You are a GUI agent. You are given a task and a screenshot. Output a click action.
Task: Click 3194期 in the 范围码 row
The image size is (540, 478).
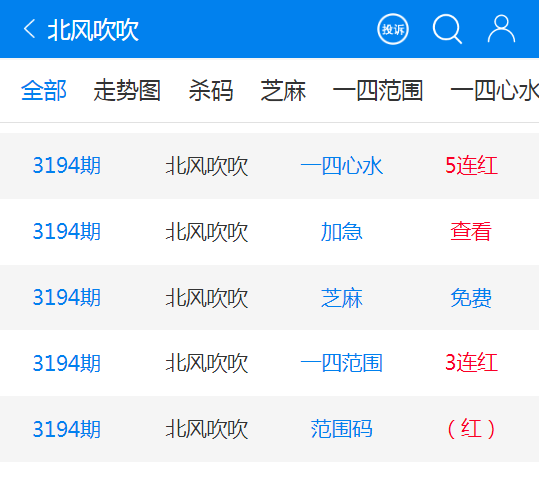click(x=66, y=429)
